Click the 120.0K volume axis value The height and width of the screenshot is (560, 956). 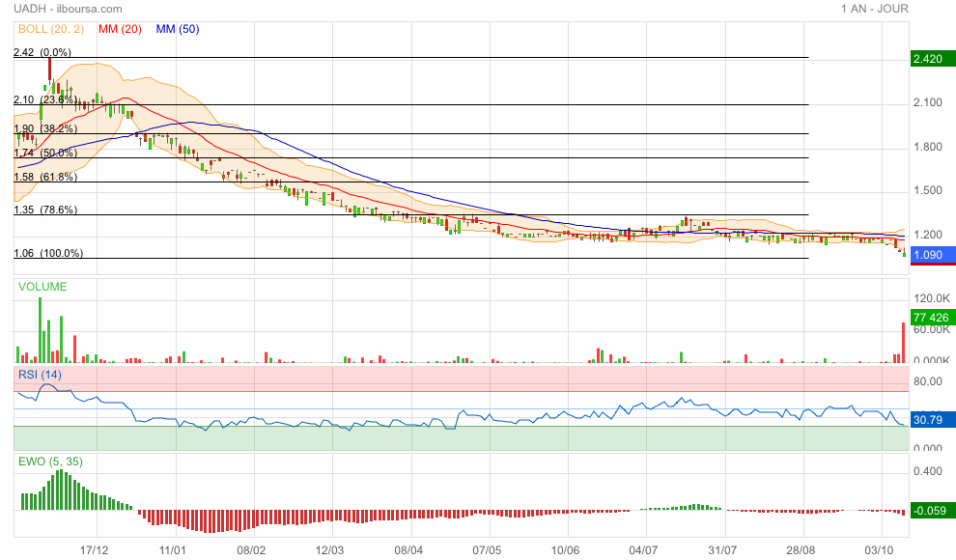pyautogui.click(x=931, y=298)
